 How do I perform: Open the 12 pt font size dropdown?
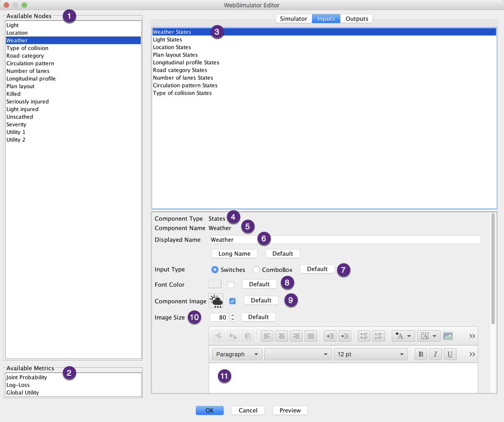[x=370, y=354]
